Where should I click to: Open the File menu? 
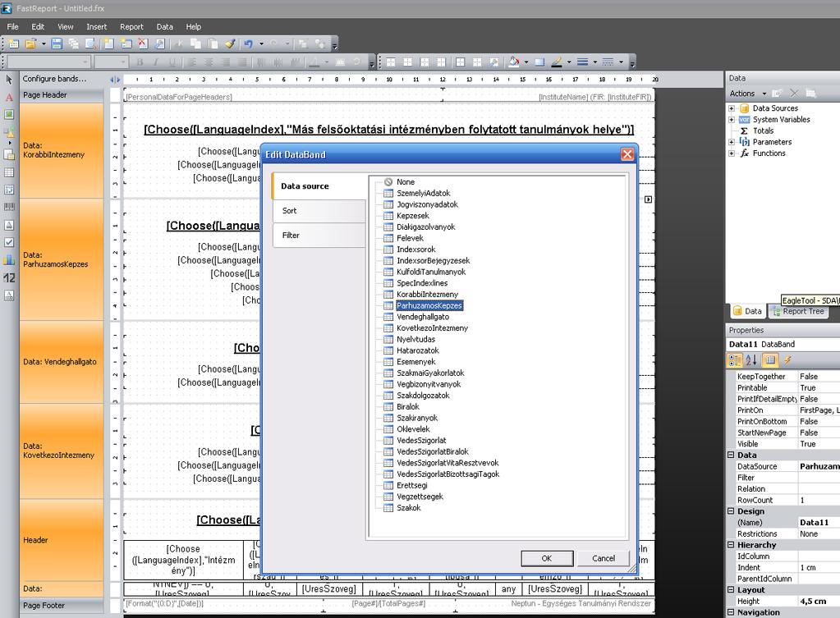click(x=13, y=27)
